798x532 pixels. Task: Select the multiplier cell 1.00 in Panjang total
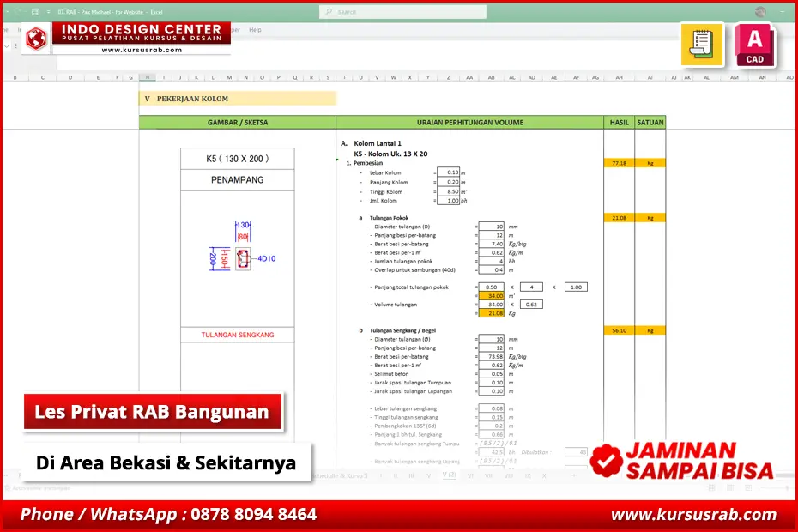click(576, 287)
